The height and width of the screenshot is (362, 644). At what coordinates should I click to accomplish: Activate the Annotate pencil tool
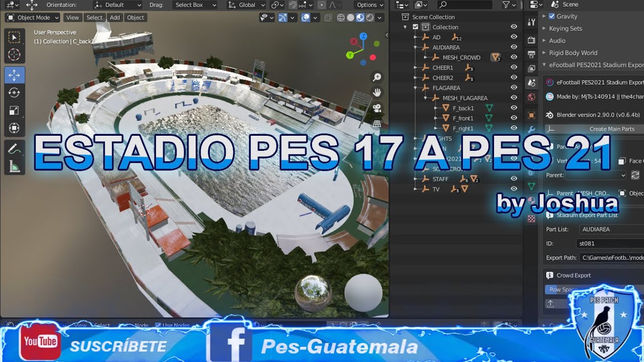pos(15,149)
